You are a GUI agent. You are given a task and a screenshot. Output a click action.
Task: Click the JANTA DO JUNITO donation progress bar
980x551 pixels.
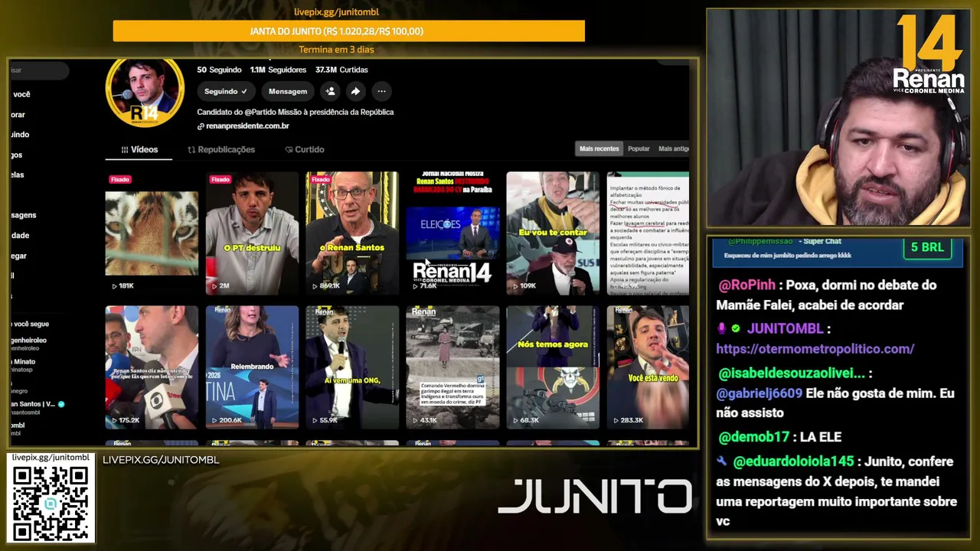(348, 31)
